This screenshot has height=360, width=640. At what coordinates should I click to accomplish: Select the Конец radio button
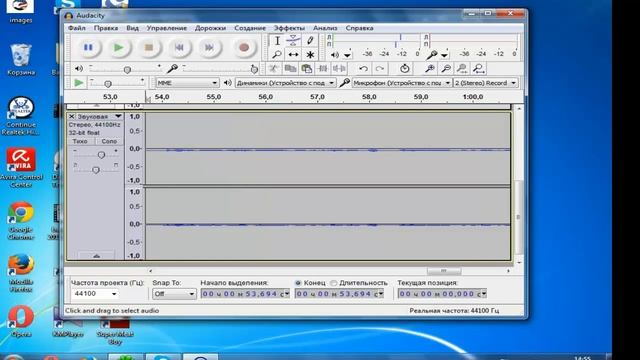298,282
